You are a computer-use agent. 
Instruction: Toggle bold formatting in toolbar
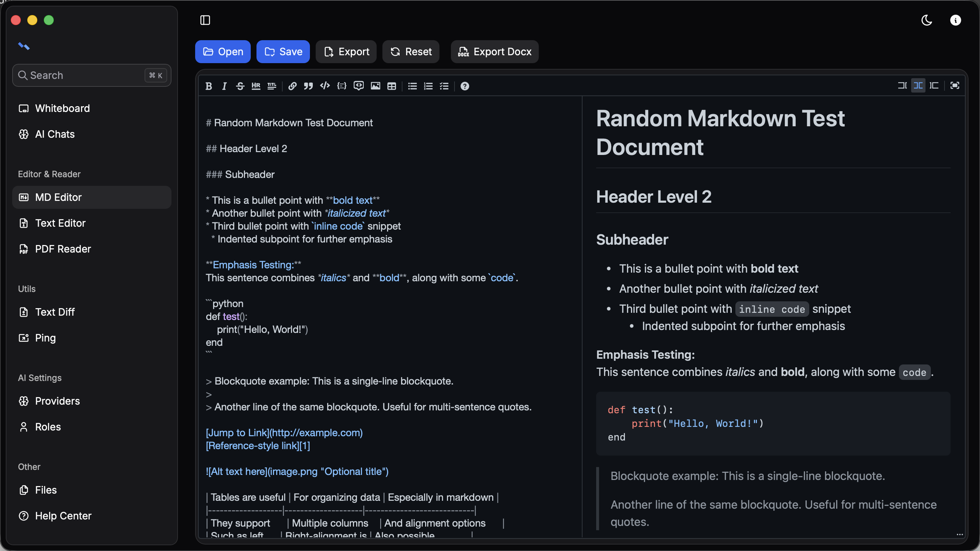point(208,86)
